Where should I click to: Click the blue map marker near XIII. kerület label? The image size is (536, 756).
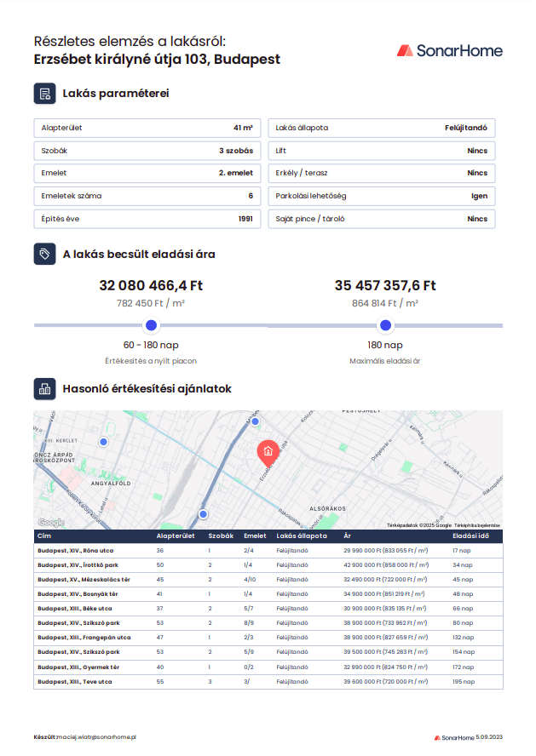pos(104,442)
